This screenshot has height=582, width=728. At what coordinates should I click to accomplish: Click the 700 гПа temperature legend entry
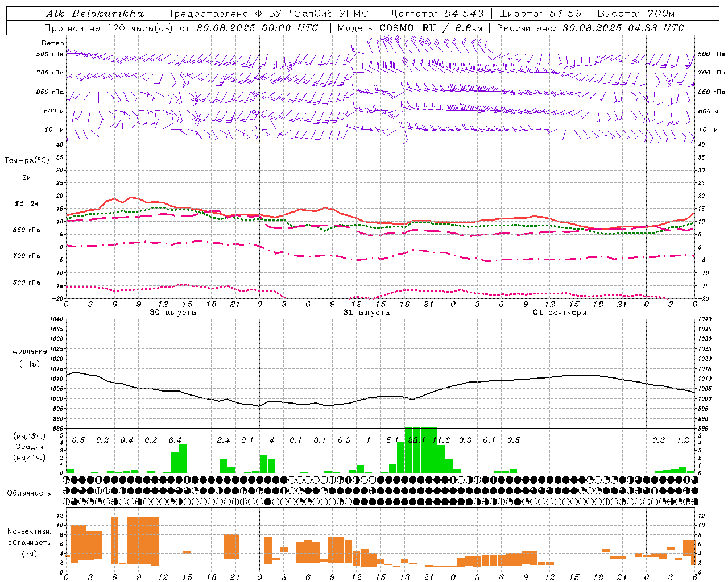click(x=27, y=256)
